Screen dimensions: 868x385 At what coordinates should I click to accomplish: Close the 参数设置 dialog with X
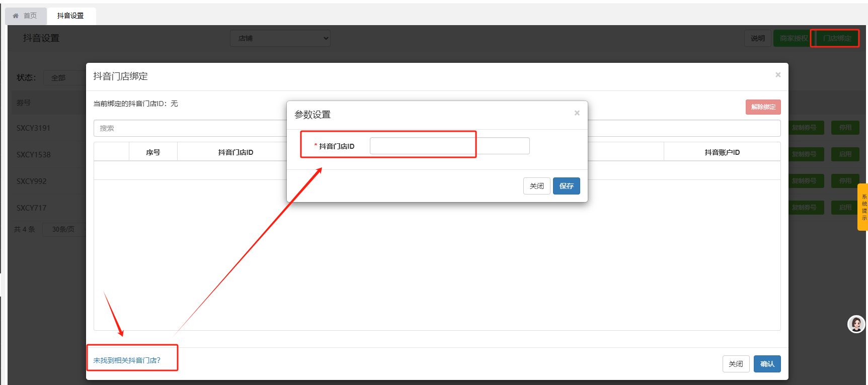pyautogui.click(x=577, y=113)
